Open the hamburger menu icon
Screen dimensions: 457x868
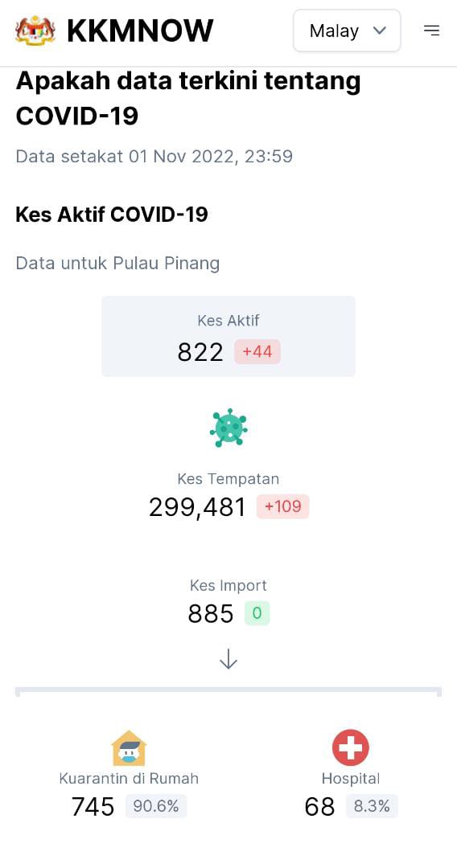(x=431, y=31)
